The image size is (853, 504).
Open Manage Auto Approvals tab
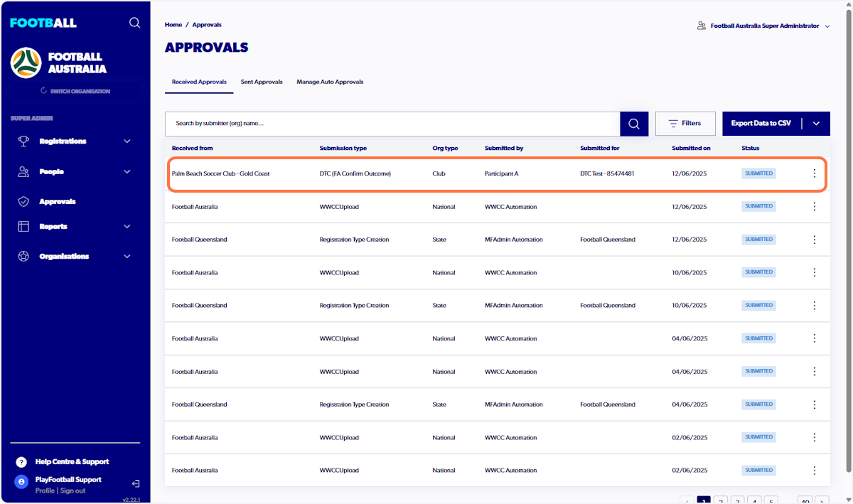click(330, 82)
